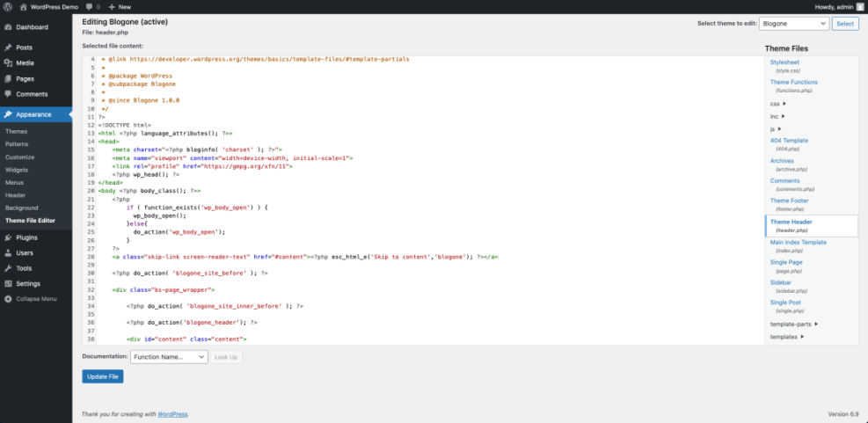Open the Comments theme file comments.php

click(785, 181)
